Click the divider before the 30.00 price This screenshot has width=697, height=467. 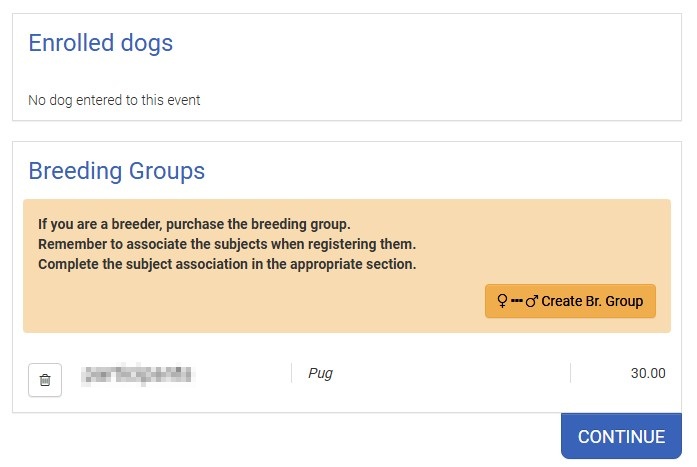[570, 373]
